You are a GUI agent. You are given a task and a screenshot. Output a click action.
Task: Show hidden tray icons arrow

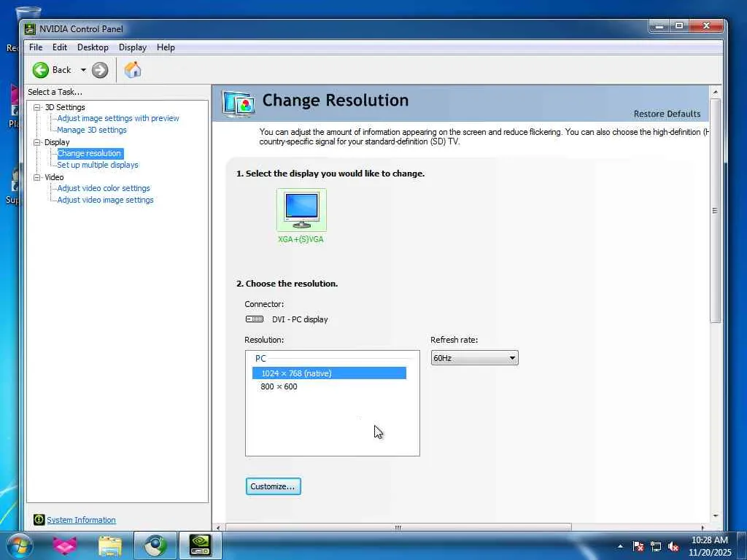[x=620, y=546]
